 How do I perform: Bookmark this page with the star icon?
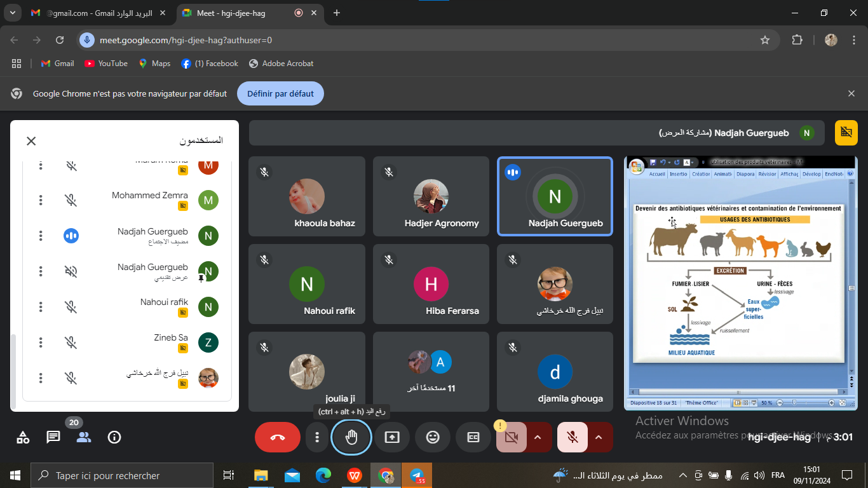[x=765, y=40]
